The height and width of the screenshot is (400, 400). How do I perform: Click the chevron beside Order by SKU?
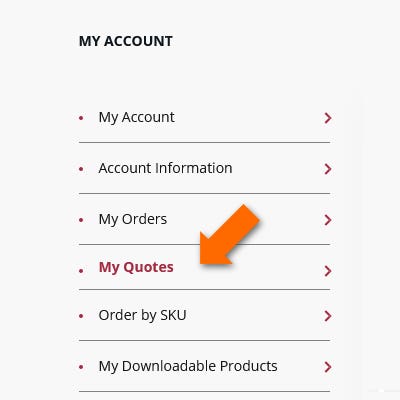328,316
